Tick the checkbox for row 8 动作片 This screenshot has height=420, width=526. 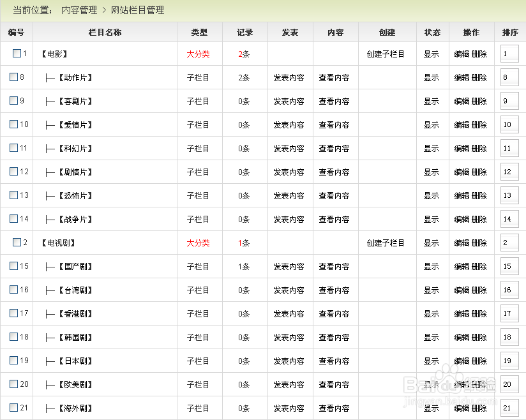pyautogui.click(x=14, y=77)
